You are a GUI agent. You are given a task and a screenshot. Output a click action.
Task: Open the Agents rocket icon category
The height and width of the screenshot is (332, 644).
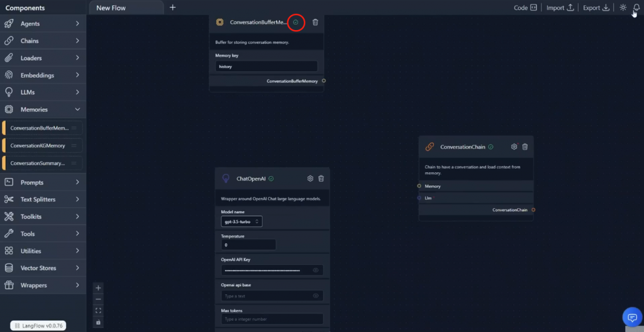click(9, 24)
